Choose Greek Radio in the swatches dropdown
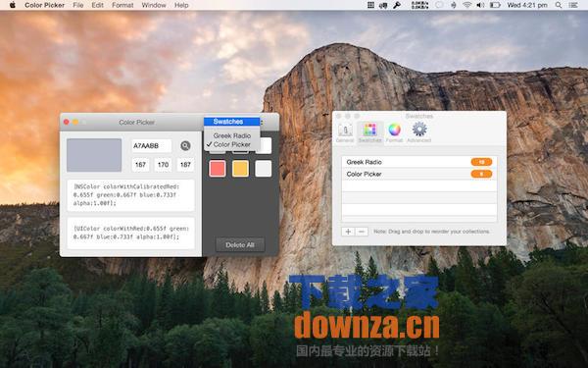 point(231,135)
